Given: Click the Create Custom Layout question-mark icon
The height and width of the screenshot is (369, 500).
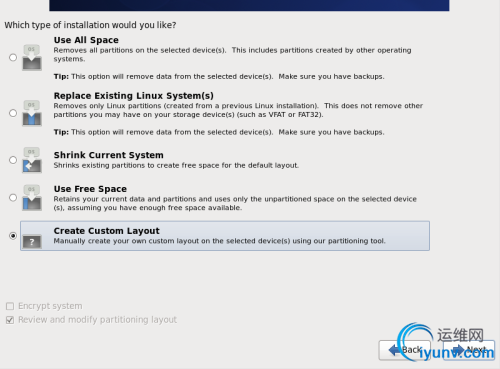Looking at the screenshot, I should (32, 242).
